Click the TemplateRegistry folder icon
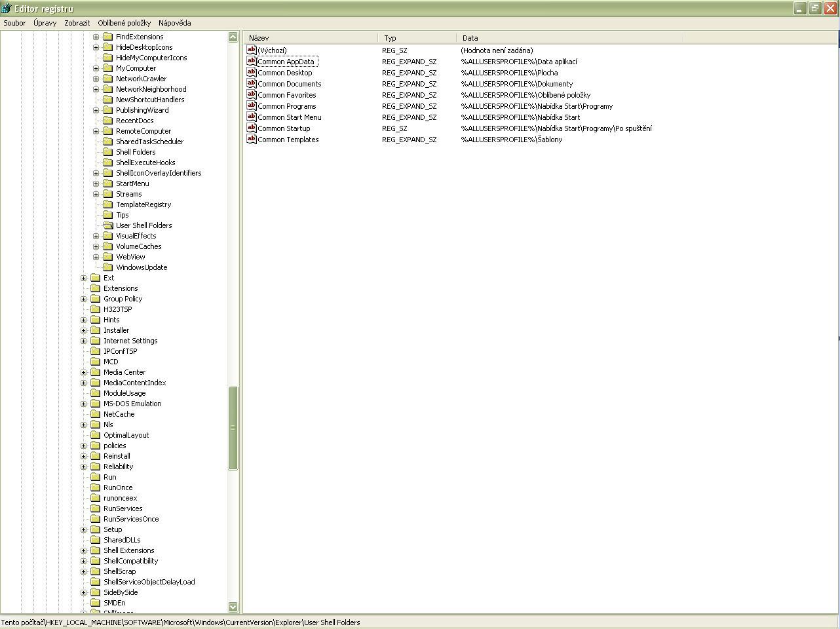 pos(108,204)
